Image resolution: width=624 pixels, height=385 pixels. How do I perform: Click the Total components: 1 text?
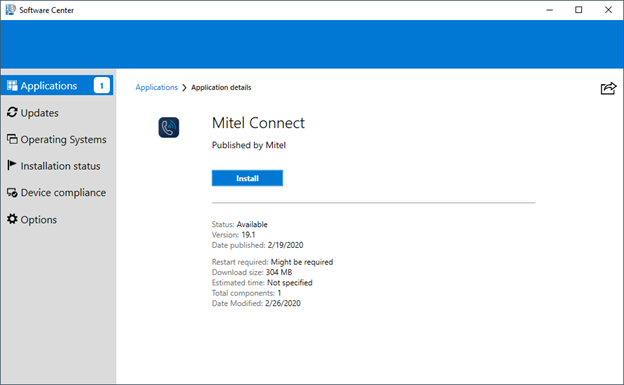[x=246, y=293]
